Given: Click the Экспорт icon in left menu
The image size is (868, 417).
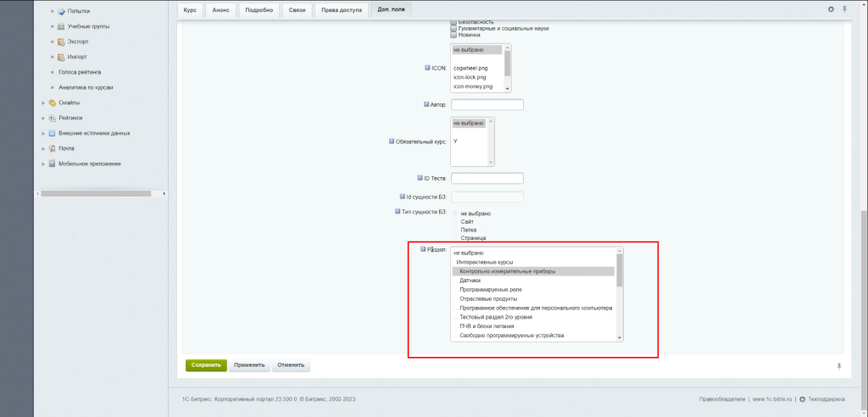Looking at the screenshot, I should click(61, 42).
